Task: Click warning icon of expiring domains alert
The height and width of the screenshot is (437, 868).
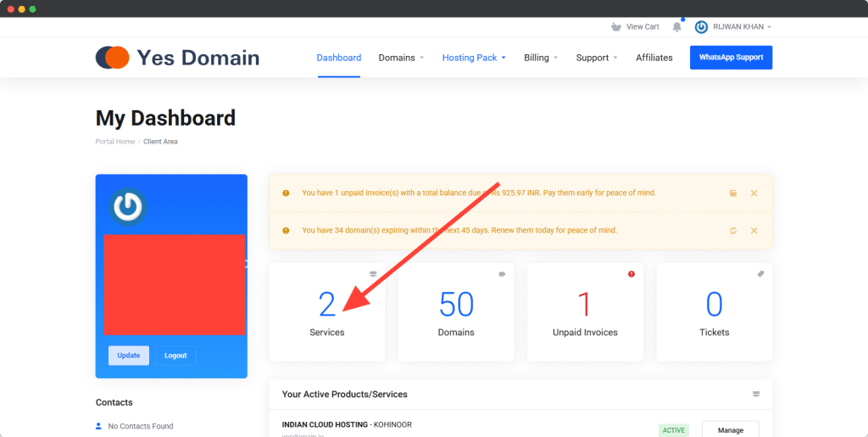Action: point(286,231)
